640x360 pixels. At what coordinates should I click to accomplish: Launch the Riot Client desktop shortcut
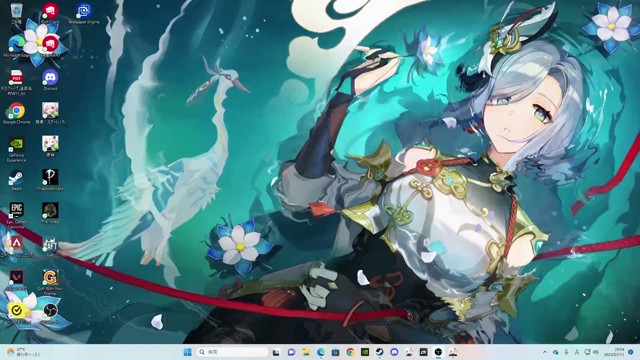click(50, 13)
